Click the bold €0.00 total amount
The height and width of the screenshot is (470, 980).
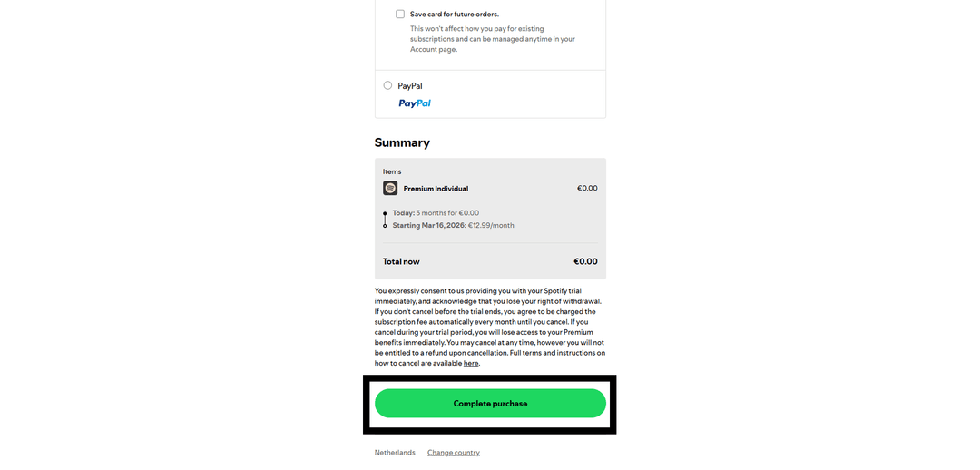pyautogui.click(x=585, y=261)
